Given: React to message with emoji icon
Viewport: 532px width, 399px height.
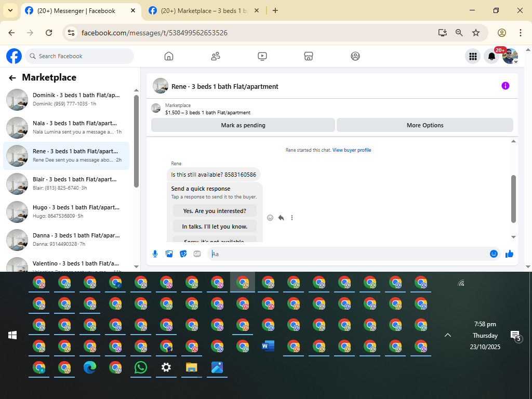Looking at the screenshot, I should coord(270,218).
